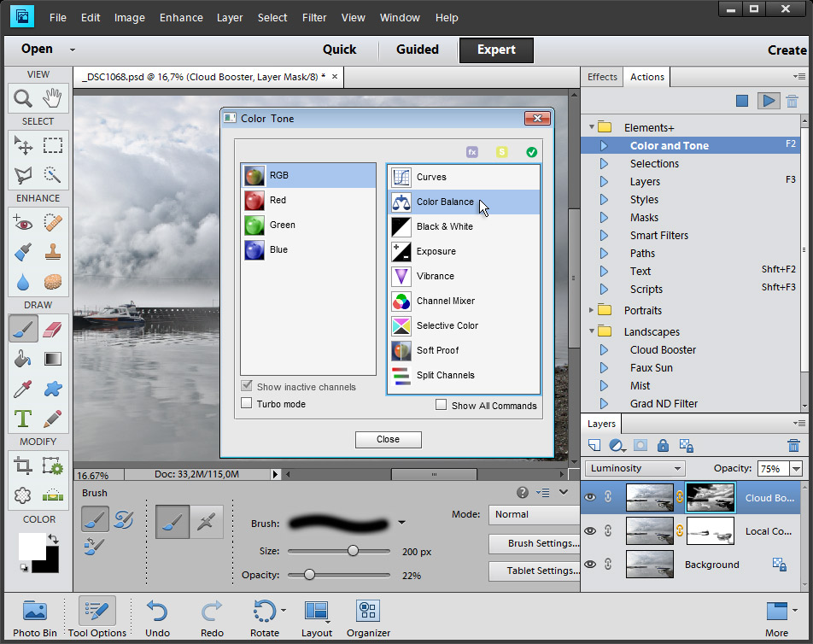Delete the selected action with trash icon

pos(792,101)
